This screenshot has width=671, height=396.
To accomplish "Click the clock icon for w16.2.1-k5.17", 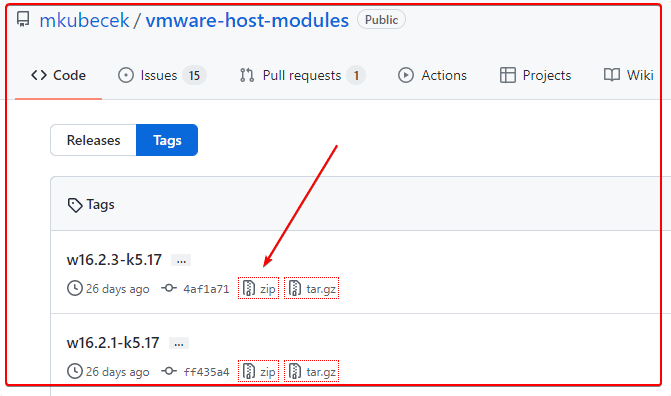I will click(75, 371).
